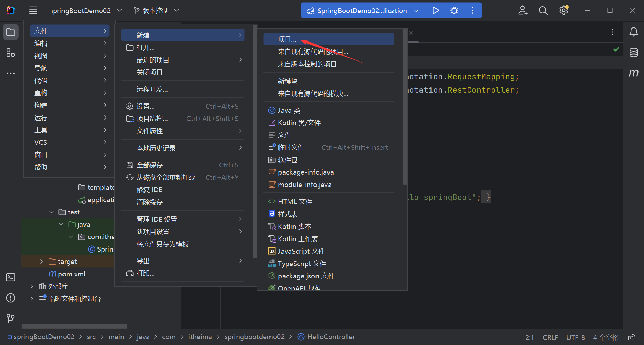Select 新模块 menu entry
This screenshot has width=644, height=345.
(329, 81)
